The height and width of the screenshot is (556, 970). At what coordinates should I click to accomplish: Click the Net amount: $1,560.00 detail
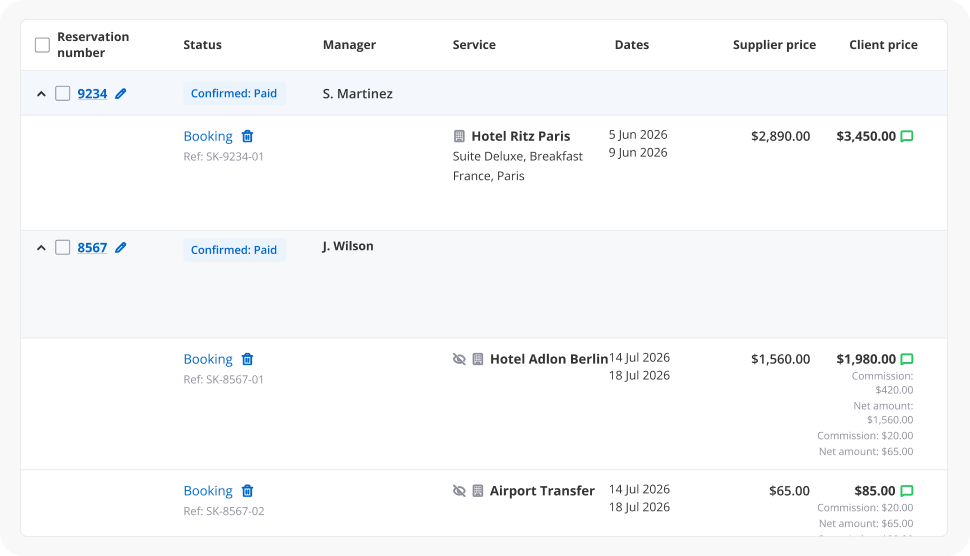[x=883, y=413]
